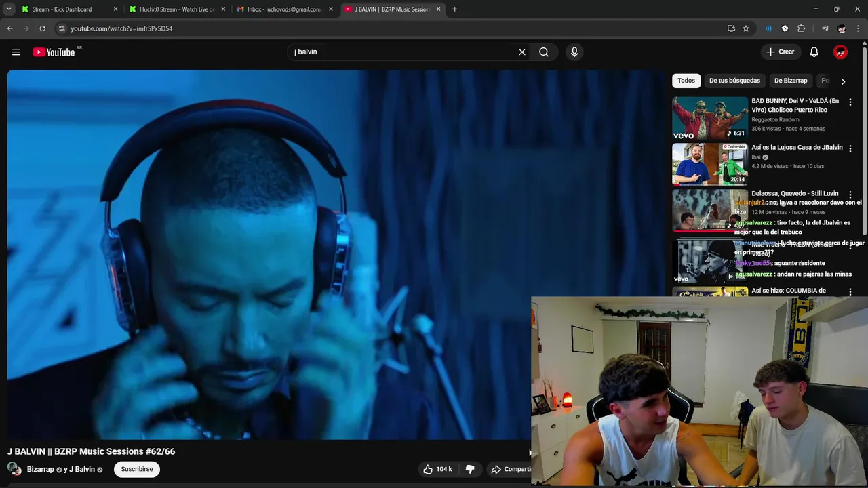Image resolution: width=868 pixels, height=488 pixels.
Task: Dislike the J BALVIN video
Action: tap(470, 469)
